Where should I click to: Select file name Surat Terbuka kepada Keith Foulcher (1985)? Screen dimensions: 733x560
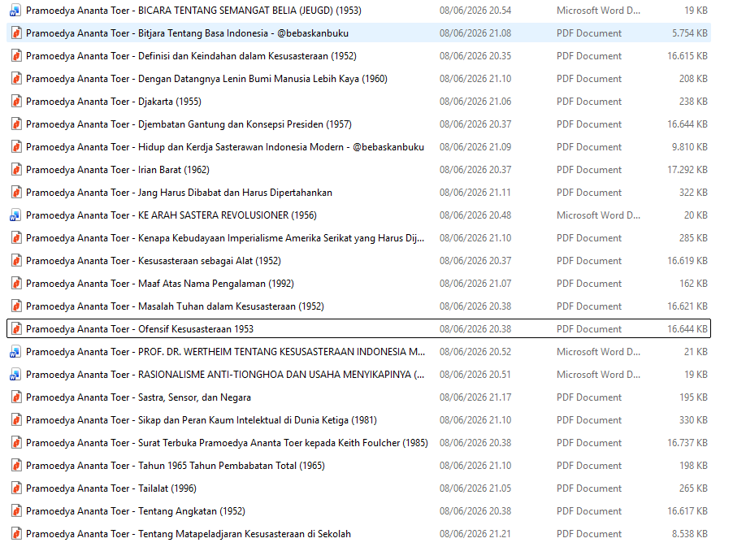click(228, 443)
